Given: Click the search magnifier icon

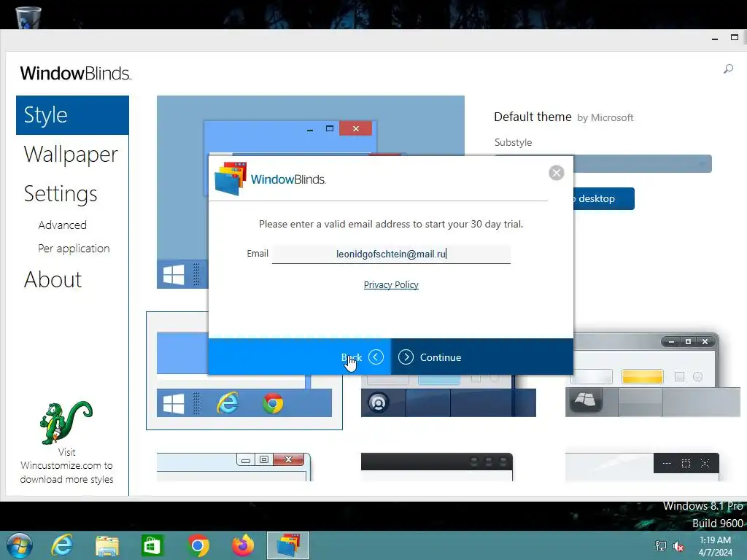Looking at the screenshot, I should pyautogui.click(x=728, y=69).
